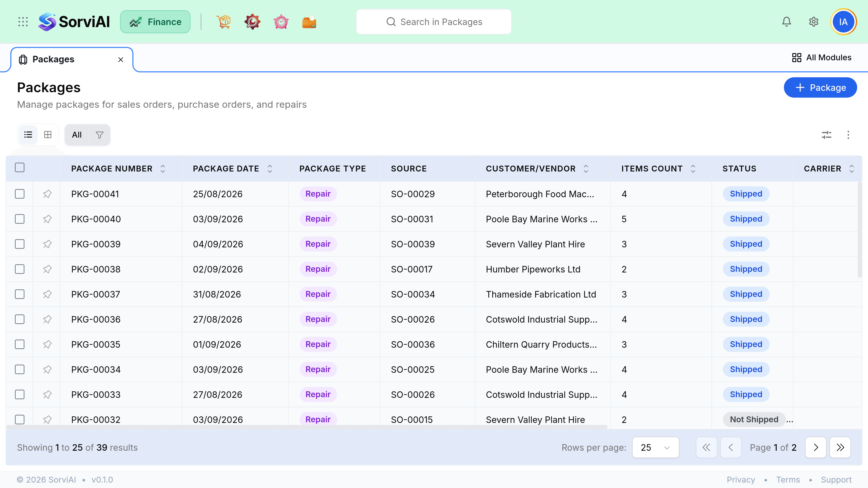Viewport: 868px width, 488px height.
Task: Open the app launcher grid icon
Action: (23, 22)
